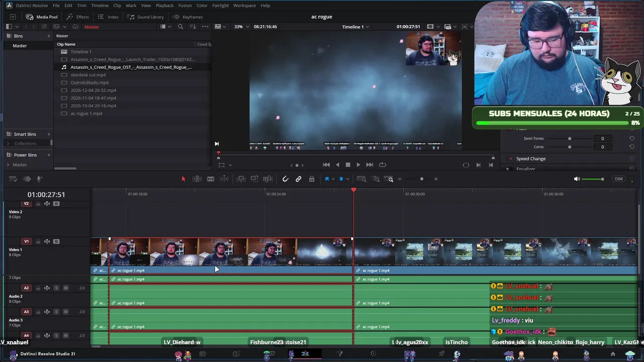Screen dimensions: 644x362
Task: Expand the Power Bins Master folder
Action: (x=8, y=165)
